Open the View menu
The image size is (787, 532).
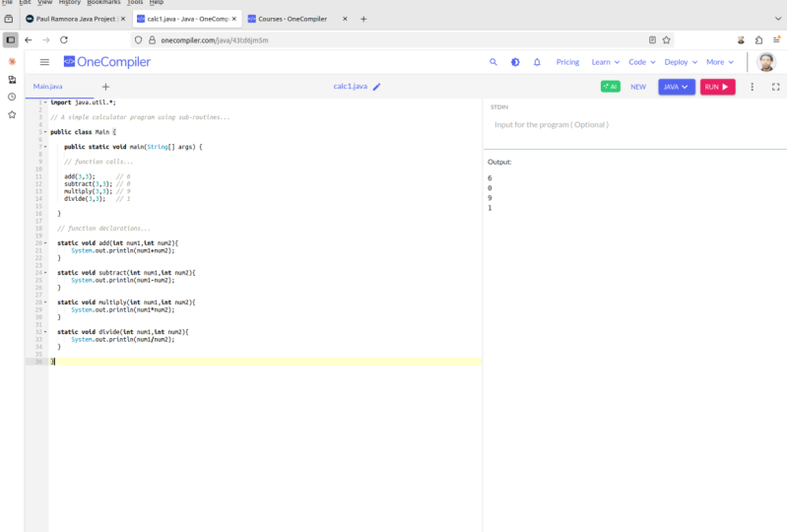(44, 3)
